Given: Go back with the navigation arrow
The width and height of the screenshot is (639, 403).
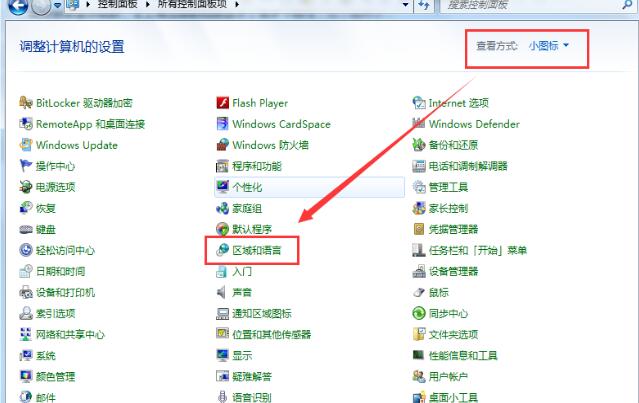Looking at the screenshot, I should tap(15, 6).
